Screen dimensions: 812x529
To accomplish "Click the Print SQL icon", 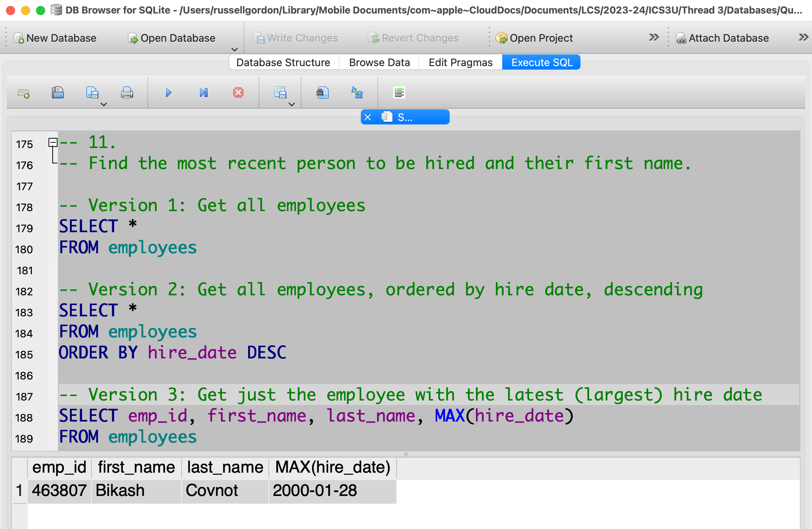I will pos(127,93).
